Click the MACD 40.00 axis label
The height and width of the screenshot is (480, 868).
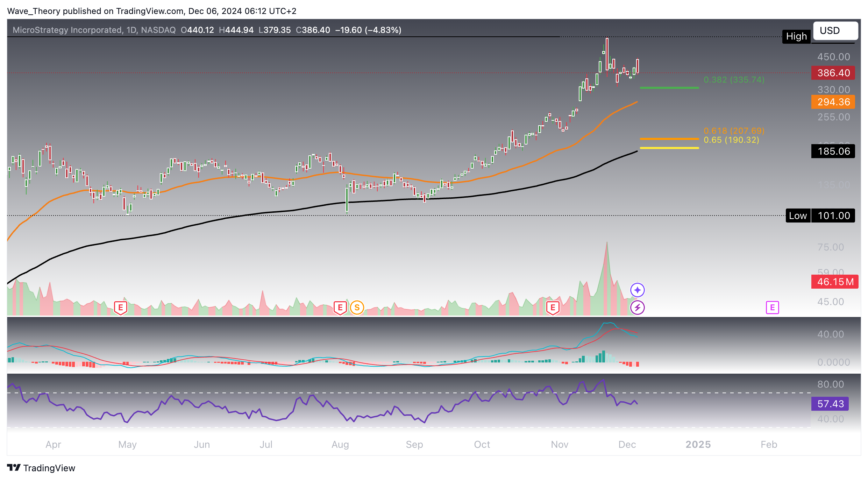tap(831, 334)
